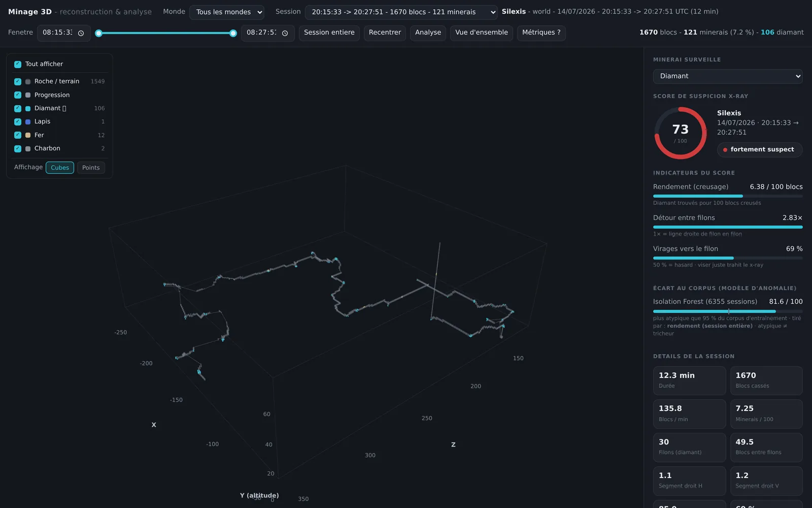The image size is (812, 508).
Task: Click the Minage 3D app title
Action: point(30,12)
